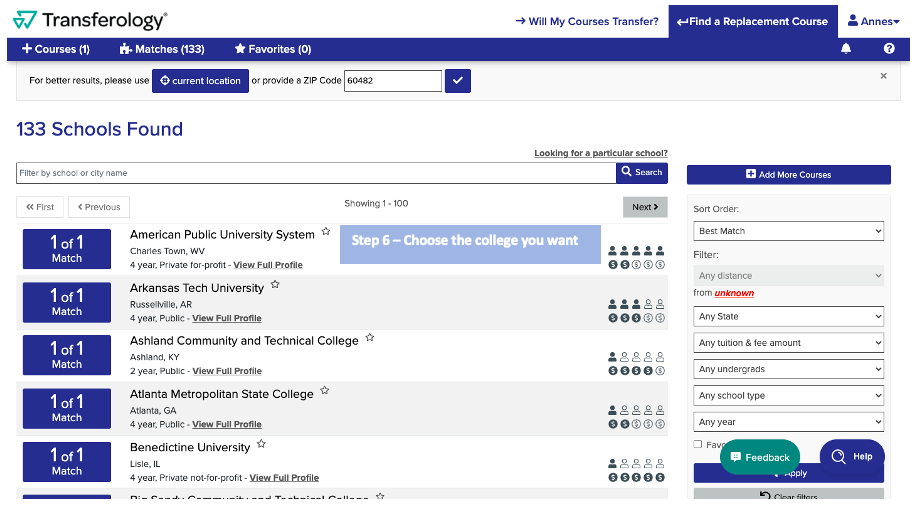Screen dimensions: 919x509
Task: View Full Profile of Atlanta Metropolitan State College
Action: coord(227,425)
